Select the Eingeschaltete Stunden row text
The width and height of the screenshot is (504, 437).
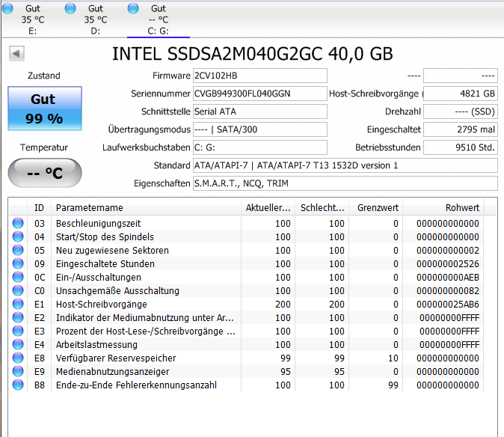(105, 264)
